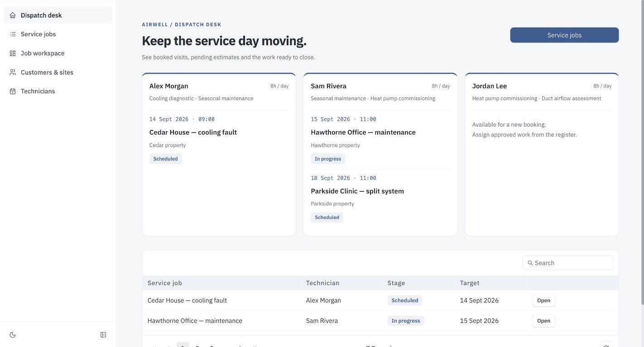Go to Service jobs in sidebar
This screenshot has height=347, width=644.
(58, 34)
